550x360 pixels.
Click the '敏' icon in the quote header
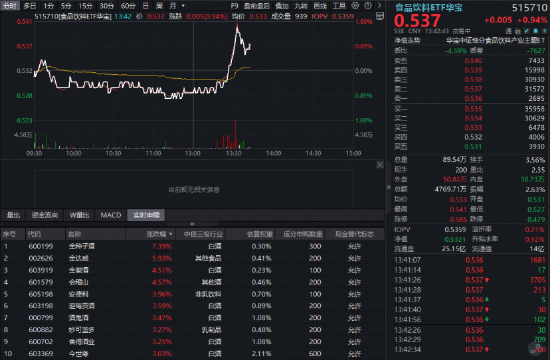coord(518,31)
